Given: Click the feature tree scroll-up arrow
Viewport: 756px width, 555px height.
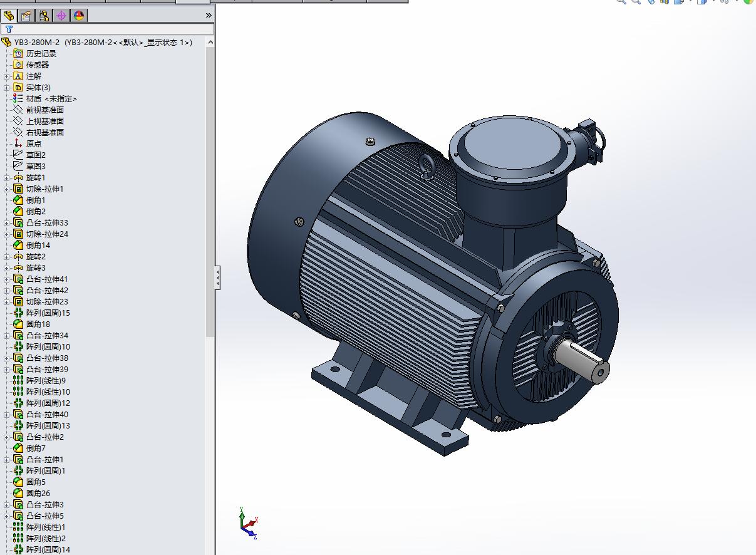Looking at the screenshot, I should coord(210,42).
